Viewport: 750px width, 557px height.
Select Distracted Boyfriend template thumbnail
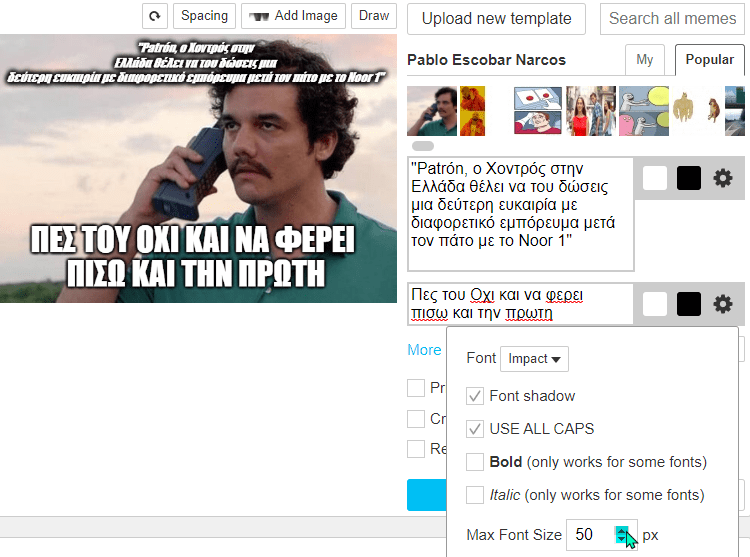[x=591, y=111]
